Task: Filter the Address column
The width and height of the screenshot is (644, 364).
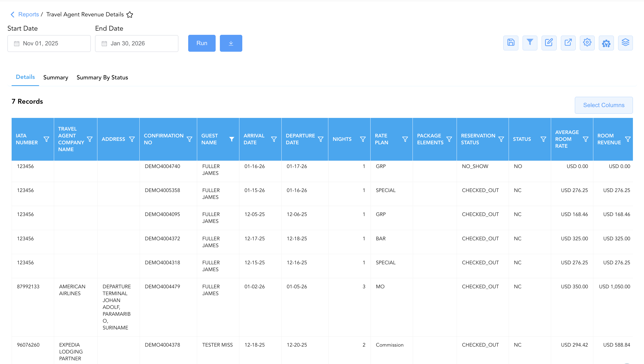Action: [132, 139]
